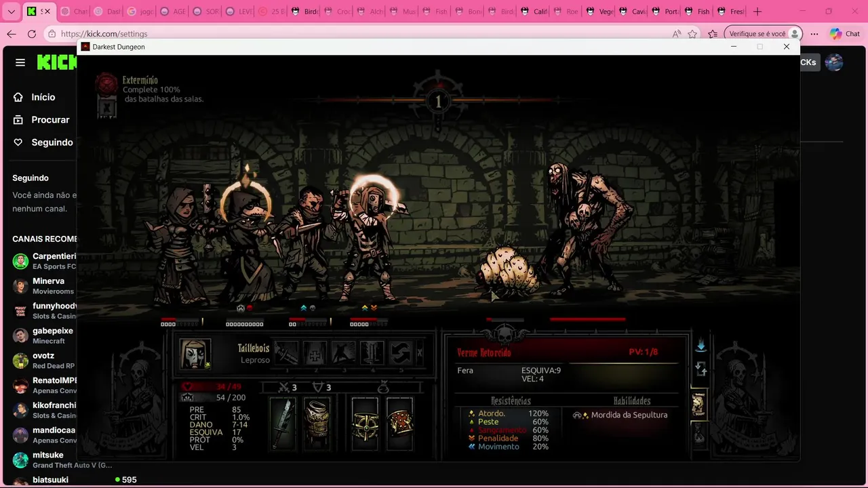The width and height of the screenshot is (868, 488).
Task: Open gabepeixe Minecraft channel
Action: coord(43,335)
